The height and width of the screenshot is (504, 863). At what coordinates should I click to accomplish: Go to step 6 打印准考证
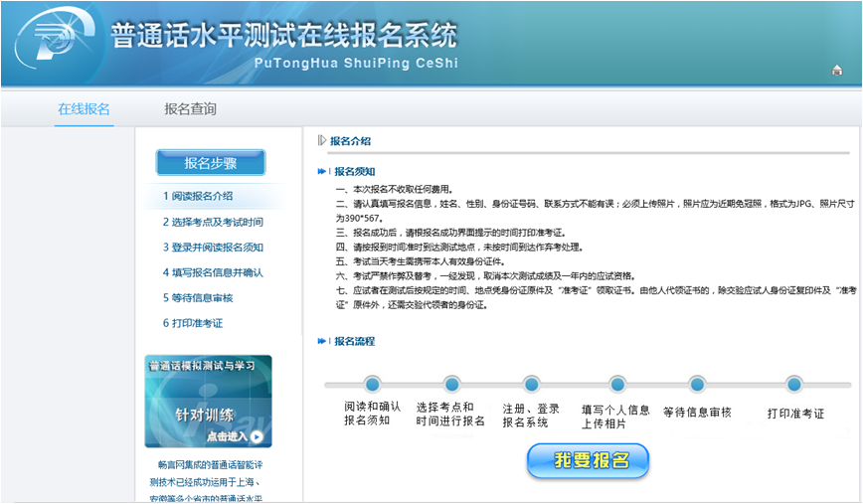coord(193,323)
